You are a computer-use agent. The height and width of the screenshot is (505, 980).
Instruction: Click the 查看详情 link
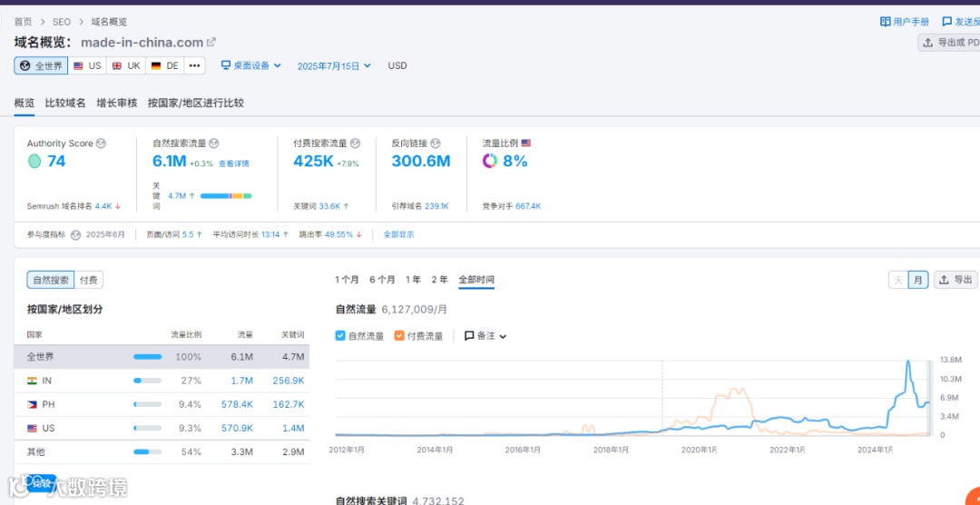pos(234,164)
